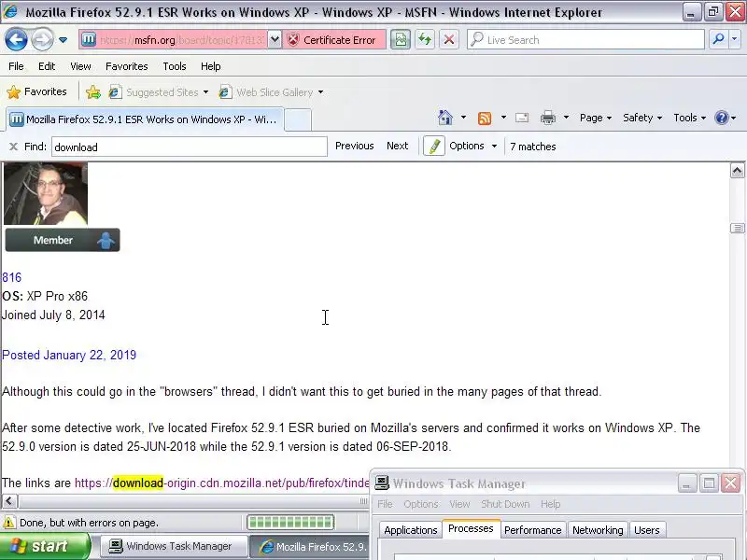Select Mozilla Firefox 52.9 taskbar button
The width and height of the screenshot is (747, 560).
pos(310,546)
